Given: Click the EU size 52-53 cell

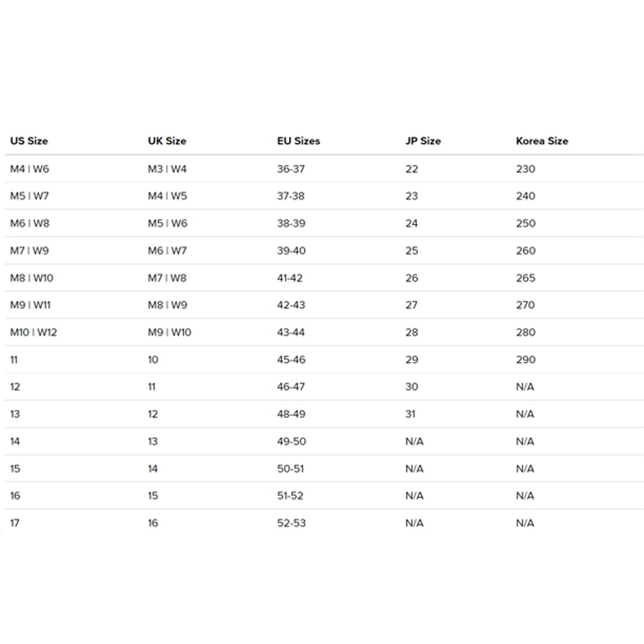Looking at the screenshot, I should 291,523.
